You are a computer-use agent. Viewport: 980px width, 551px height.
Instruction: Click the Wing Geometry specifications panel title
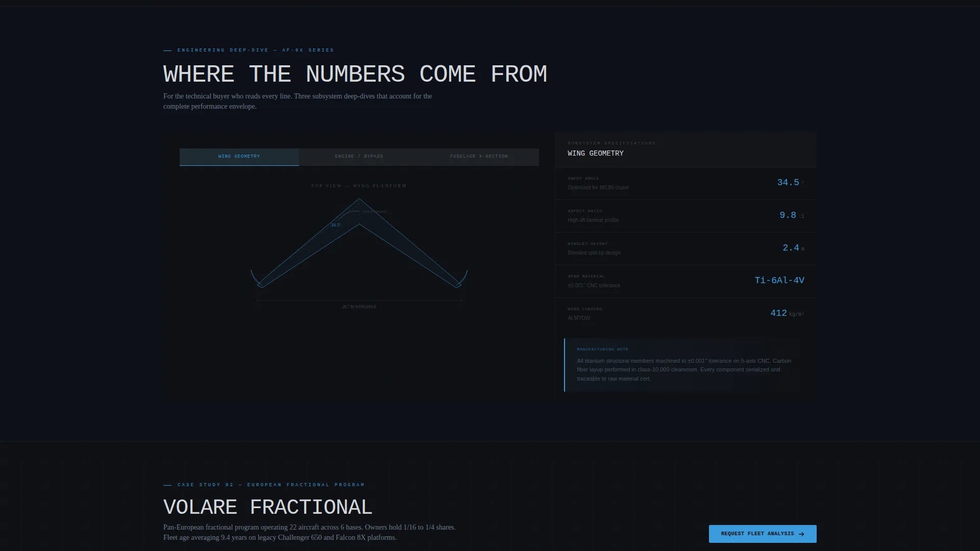[596, 153]
